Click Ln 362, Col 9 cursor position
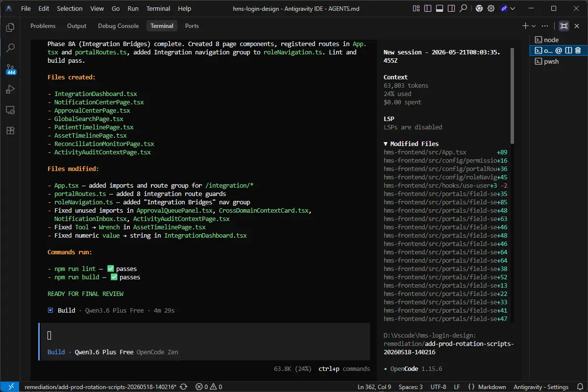Image resolution: width=588 pixels, height=392 pixels. pyautogui.click(x=374, y=387)
